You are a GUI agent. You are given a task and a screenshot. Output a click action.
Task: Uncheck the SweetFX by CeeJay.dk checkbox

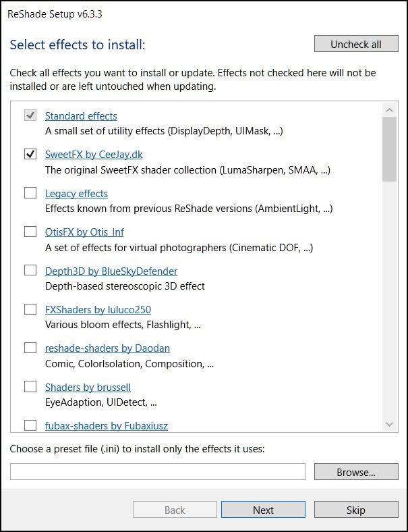pos(30,155)
